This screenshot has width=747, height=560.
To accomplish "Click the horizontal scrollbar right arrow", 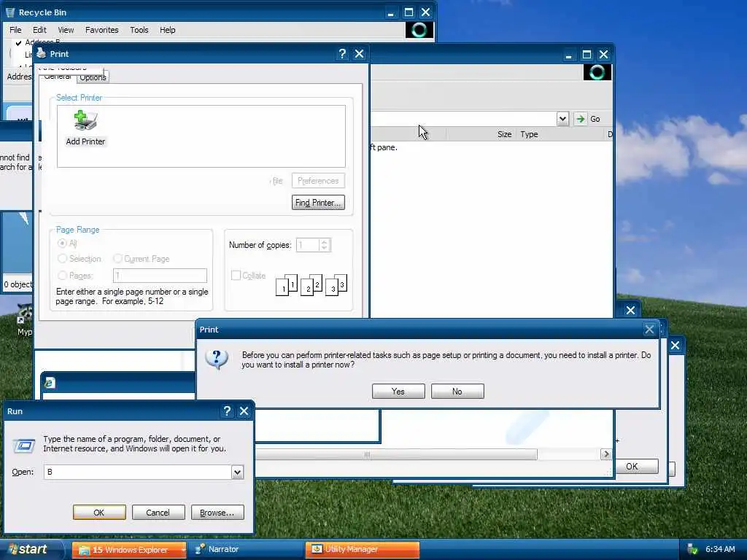I will pyautogui.click(x=606, y=454).
